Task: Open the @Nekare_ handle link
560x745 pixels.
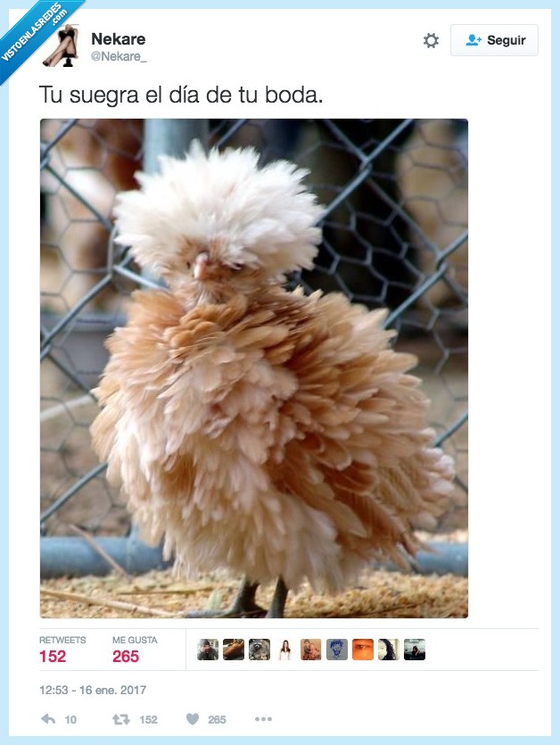Action: 119,56
